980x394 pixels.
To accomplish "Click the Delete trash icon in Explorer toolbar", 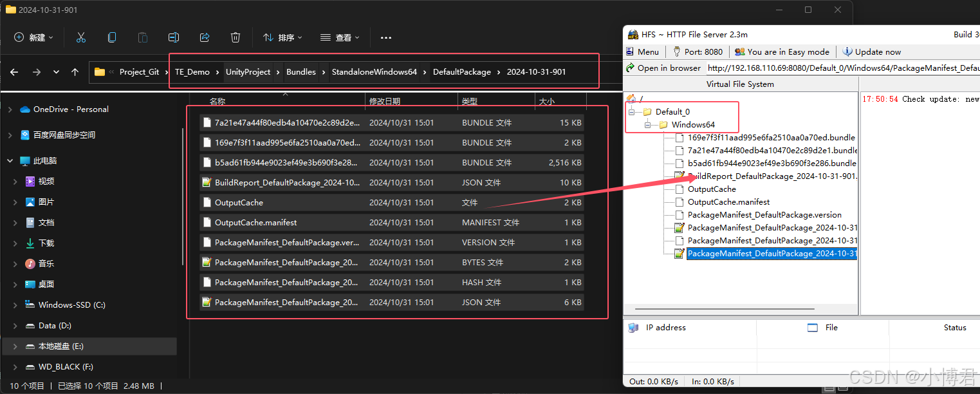I will click(x=236, y=37).
